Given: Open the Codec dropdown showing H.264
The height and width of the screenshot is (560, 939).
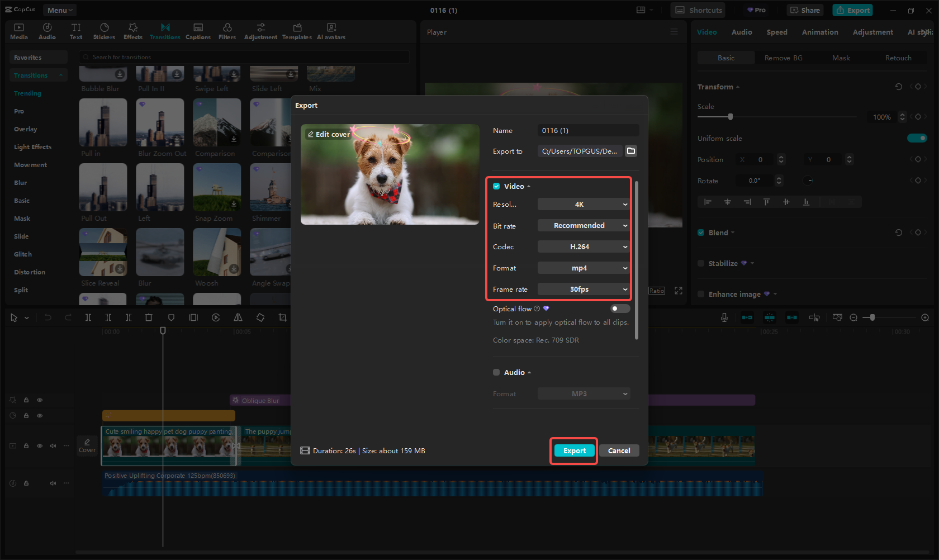Looking at the screenshot, I should [x=584, y=247].
